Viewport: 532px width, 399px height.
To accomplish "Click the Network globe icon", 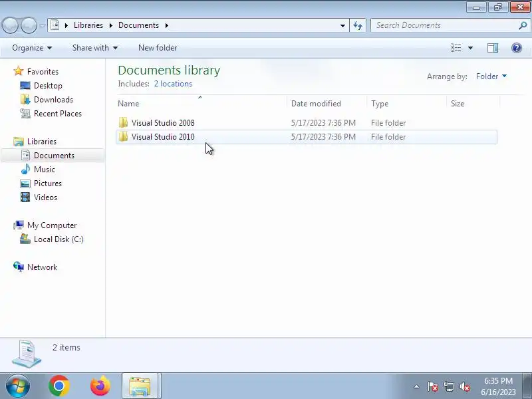I will (x=19, y=267).
